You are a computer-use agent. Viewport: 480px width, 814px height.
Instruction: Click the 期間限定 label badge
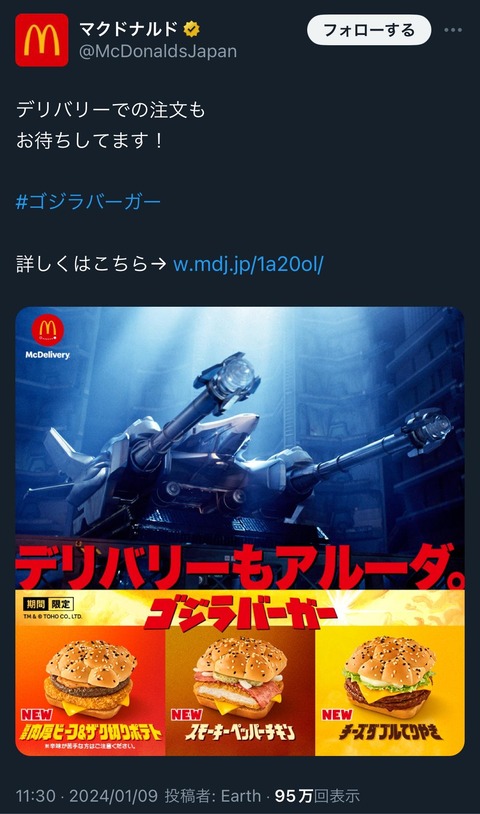click(48, 604)
